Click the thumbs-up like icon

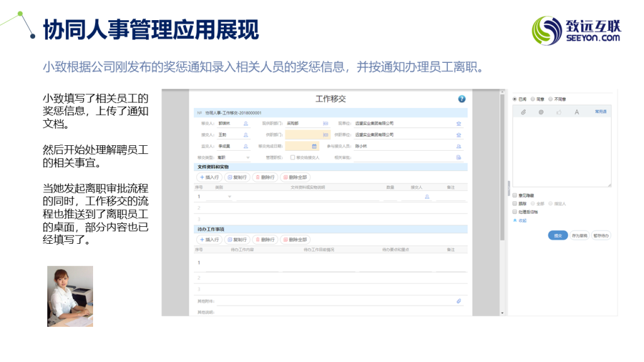(558, 112)
